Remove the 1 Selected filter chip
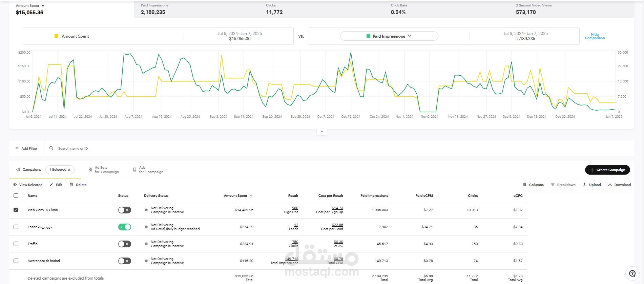Viewport: 644px width, 284px height. tap(69, 170)
